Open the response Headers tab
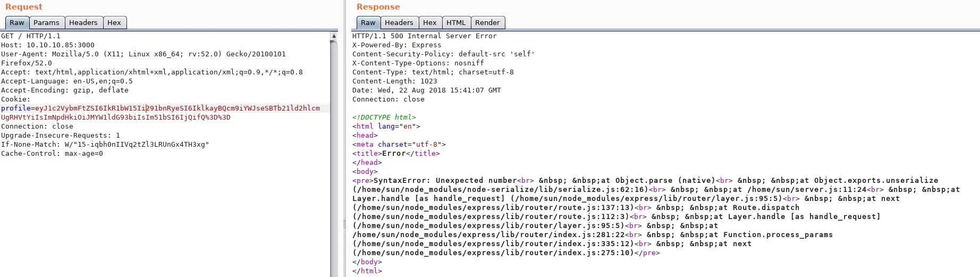Image resolution: width=980 pixels, height=277 pixels. point(399,23)
